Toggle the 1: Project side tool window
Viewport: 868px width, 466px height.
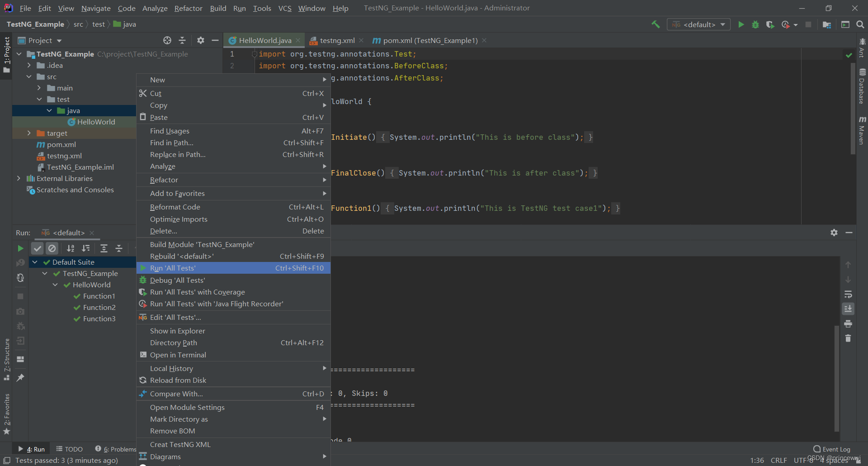(x=6, y=55)
